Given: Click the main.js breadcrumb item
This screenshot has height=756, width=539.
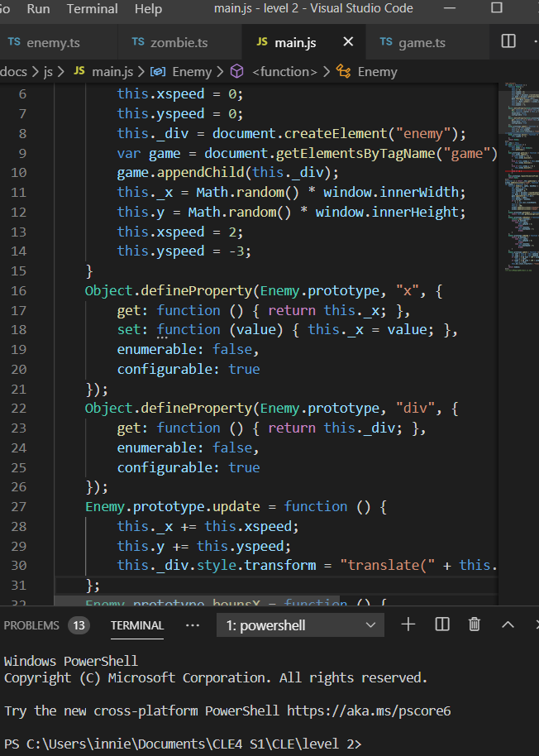Looking at the screenshot, I should click(112, 72).
